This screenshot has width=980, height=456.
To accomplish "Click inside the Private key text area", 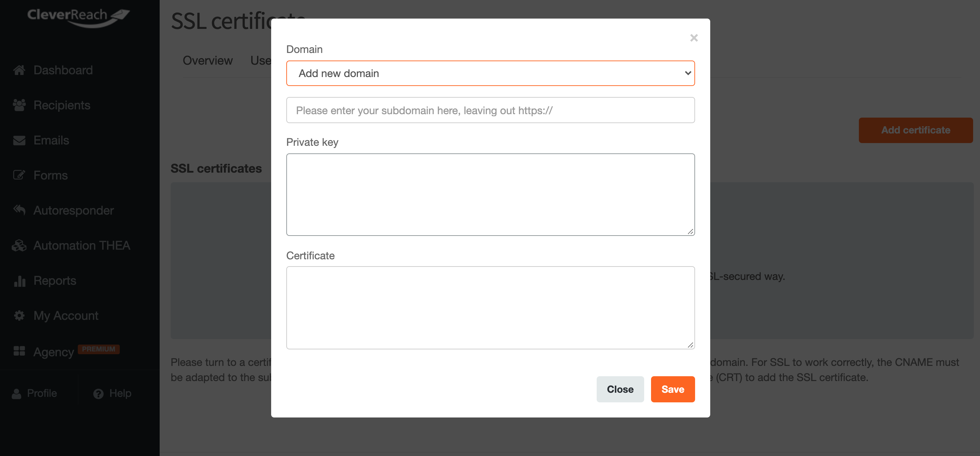I will tap(490, 194).
